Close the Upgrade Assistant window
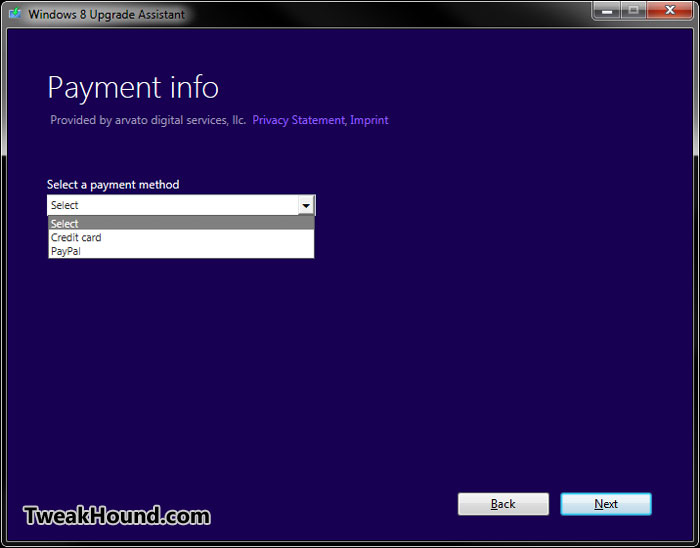 [x=670, y=10]
